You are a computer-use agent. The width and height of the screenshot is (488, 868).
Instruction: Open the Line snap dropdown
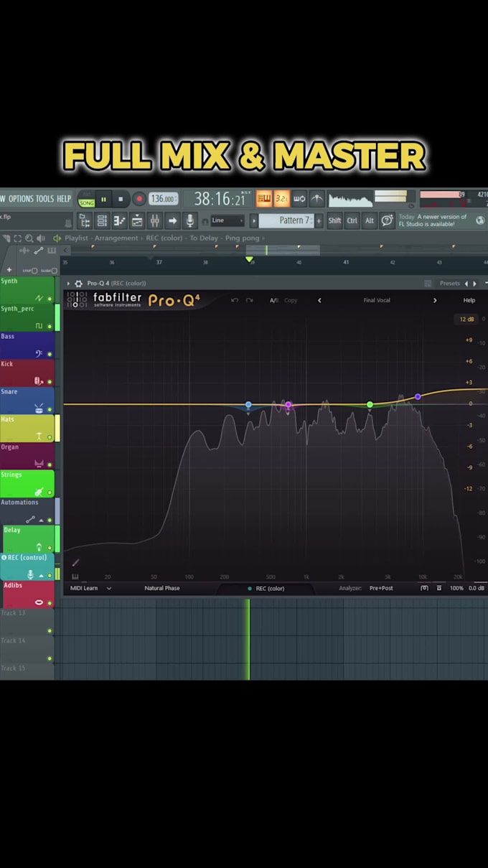(x=227, y=220)
